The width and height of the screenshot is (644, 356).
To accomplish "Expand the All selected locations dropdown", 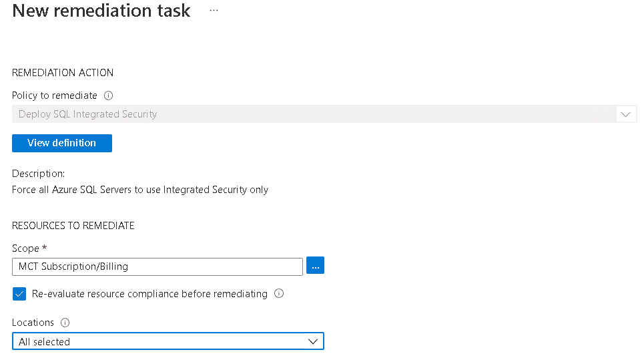I will 168,341.
